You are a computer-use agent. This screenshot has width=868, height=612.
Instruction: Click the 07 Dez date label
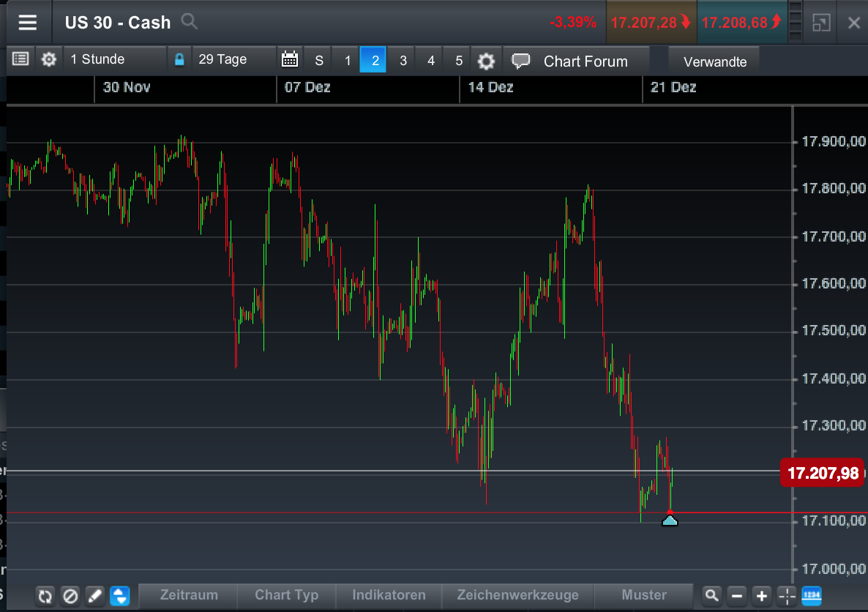[x=307, y=88]
